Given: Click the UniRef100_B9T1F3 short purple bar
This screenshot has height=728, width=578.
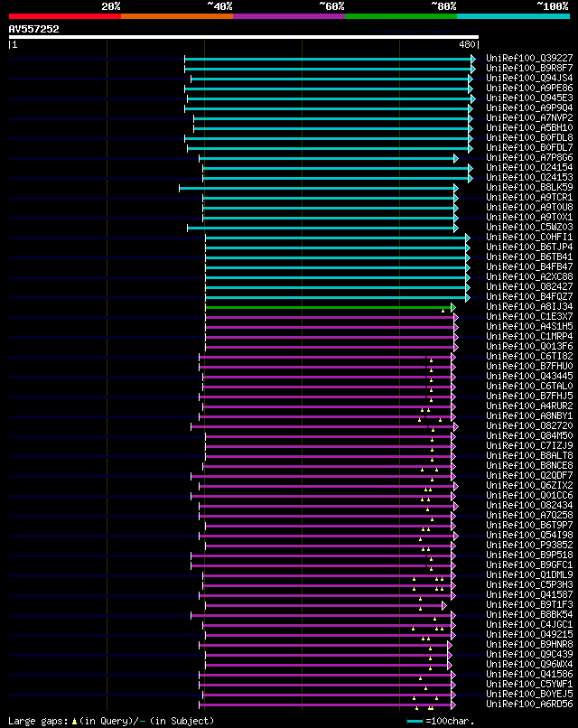Looking at the screenshot, I should (325, 605).
